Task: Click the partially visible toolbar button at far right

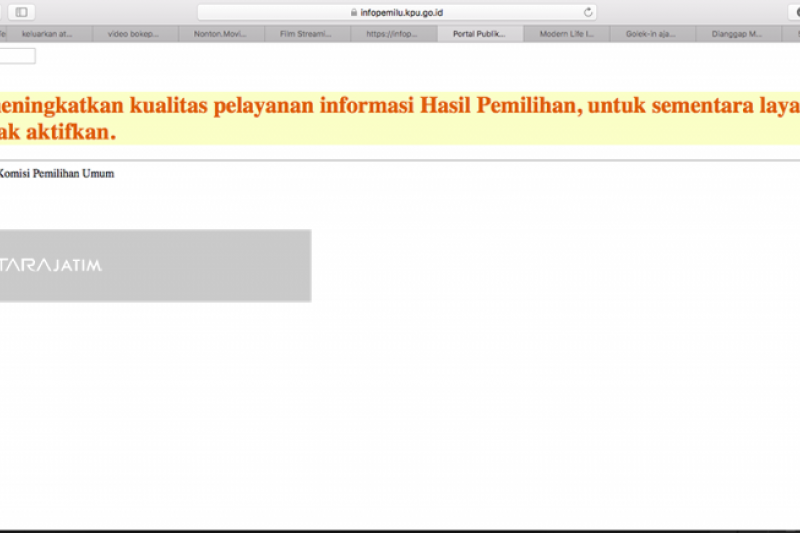Action: tap(795, 12)
